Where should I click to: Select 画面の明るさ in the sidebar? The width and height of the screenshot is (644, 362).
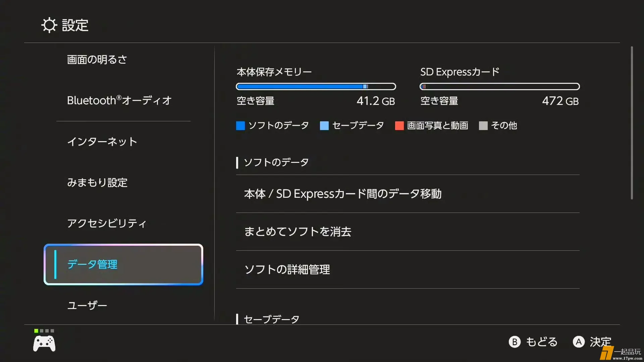97,60
